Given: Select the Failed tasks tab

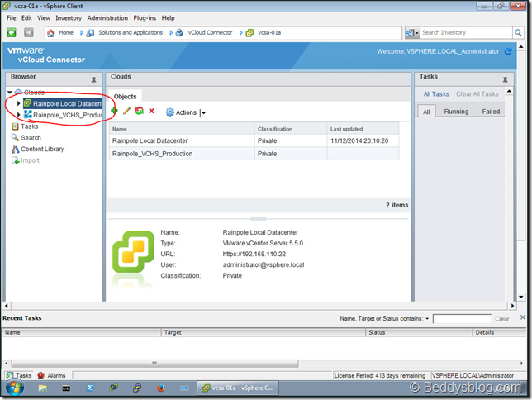Looking at the screenshot, I should (491, 112).
